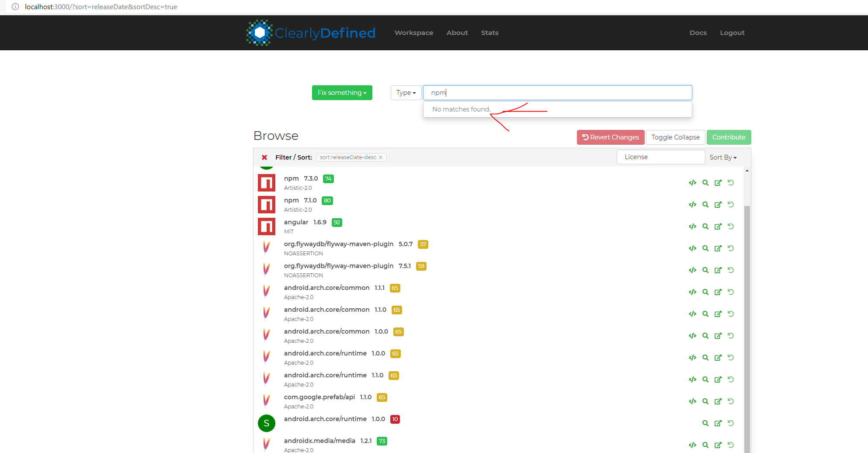The height and width of the screenshot is (453, 868).
Task: Clear all filters with red X icon
Action: point(264,157)
